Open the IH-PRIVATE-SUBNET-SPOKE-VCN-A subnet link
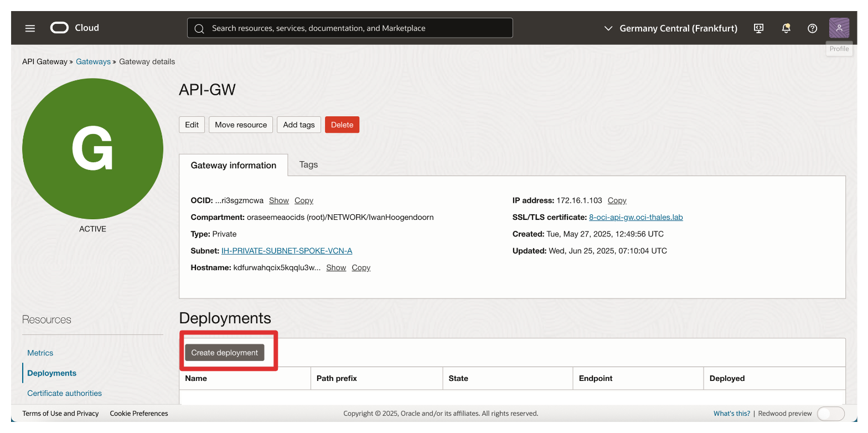Screen dimensions: 868x433 [287, 251]
